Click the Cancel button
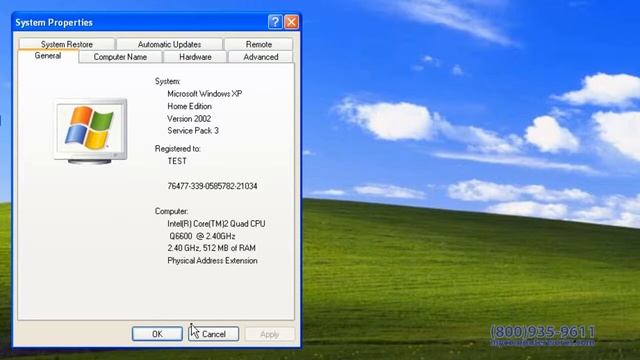The image size is (640, 360). pyautogui.click(x=213, y=334)
